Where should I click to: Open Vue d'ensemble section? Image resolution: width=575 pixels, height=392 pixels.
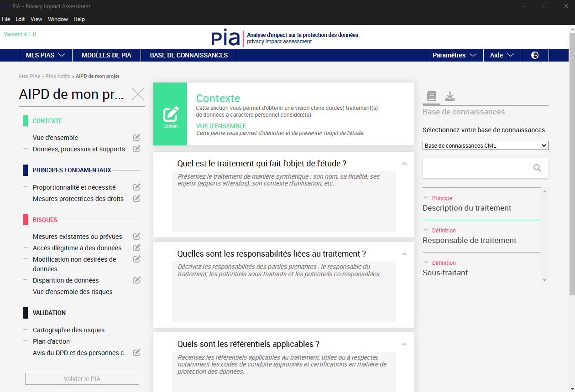(55, 138)
